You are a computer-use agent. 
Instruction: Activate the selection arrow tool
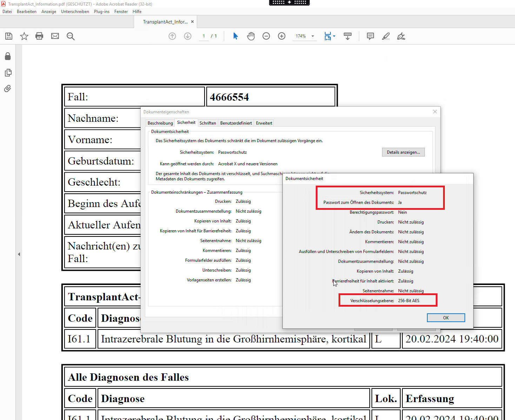tap(235, 36)
